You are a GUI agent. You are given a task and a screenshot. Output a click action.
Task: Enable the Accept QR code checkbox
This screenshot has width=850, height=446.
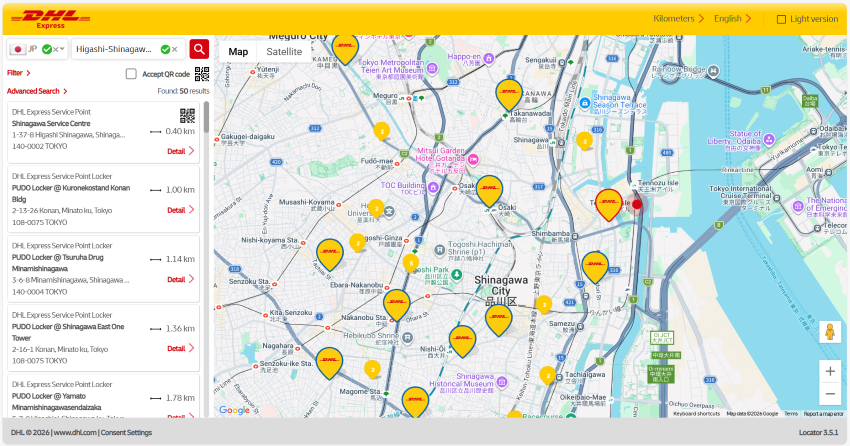coord(131,74)
